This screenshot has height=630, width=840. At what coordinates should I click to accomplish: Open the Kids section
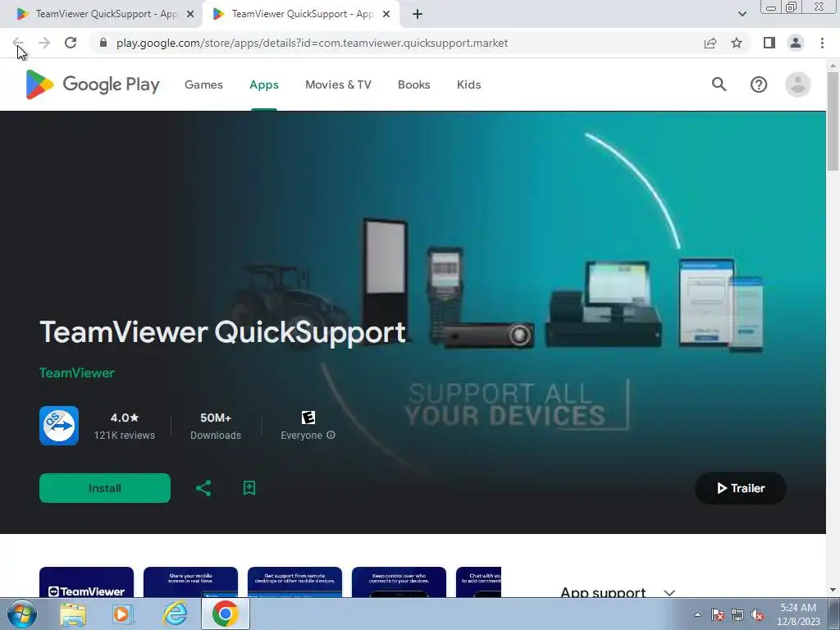[x=468, y=84]
